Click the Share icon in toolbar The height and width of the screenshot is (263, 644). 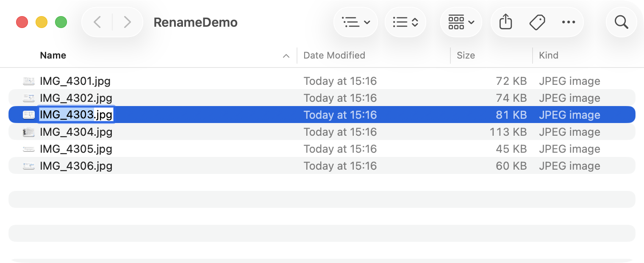pos(505,22)
